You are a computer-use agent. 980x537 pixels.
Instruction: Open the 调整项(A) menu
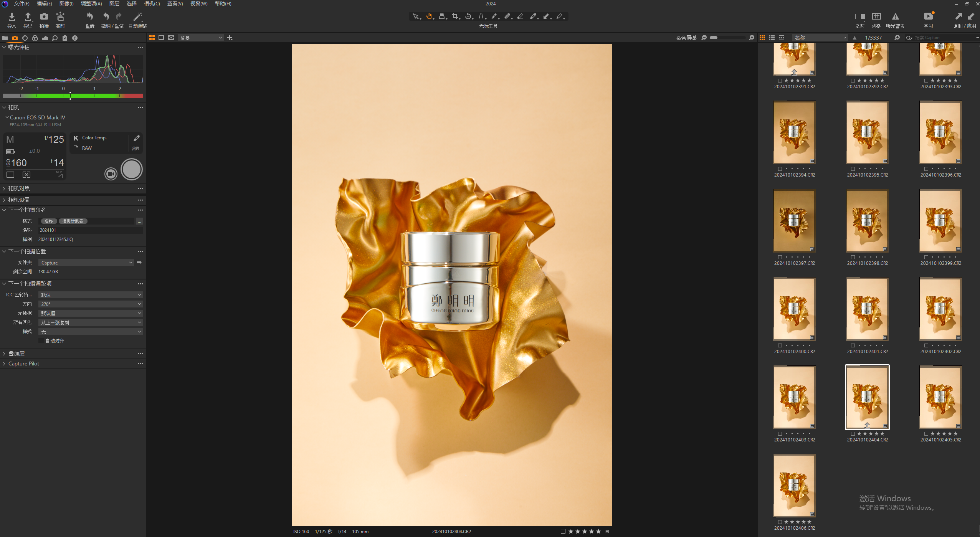pos(91,4)
